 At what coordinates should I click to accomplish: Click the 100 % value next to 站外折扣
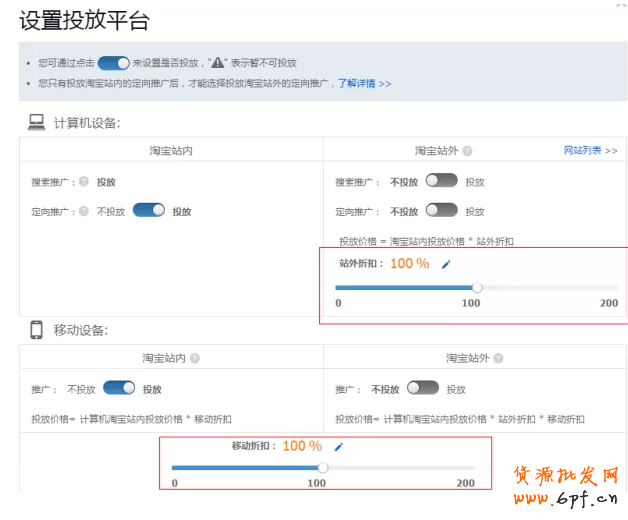[x=409, y=264]
